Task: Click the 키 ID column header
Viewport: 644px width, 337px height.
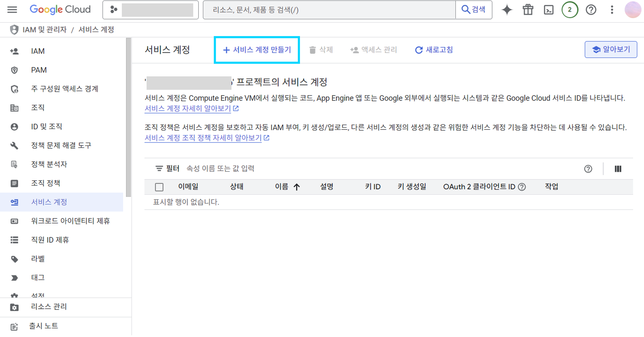Action: coord(373,187)
